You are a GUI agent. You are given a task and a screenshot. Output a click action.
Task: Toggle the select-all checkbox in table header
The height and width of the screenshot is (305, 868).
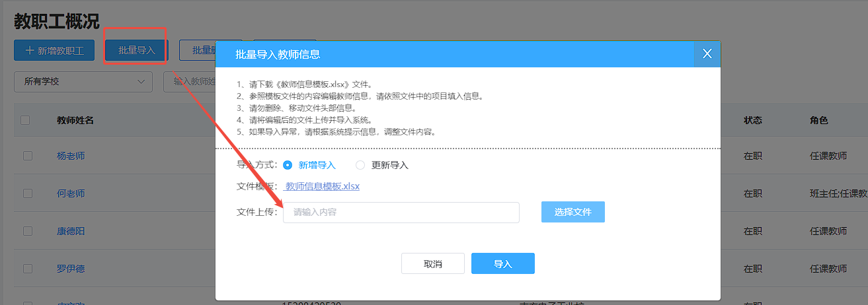click(25, 120)
